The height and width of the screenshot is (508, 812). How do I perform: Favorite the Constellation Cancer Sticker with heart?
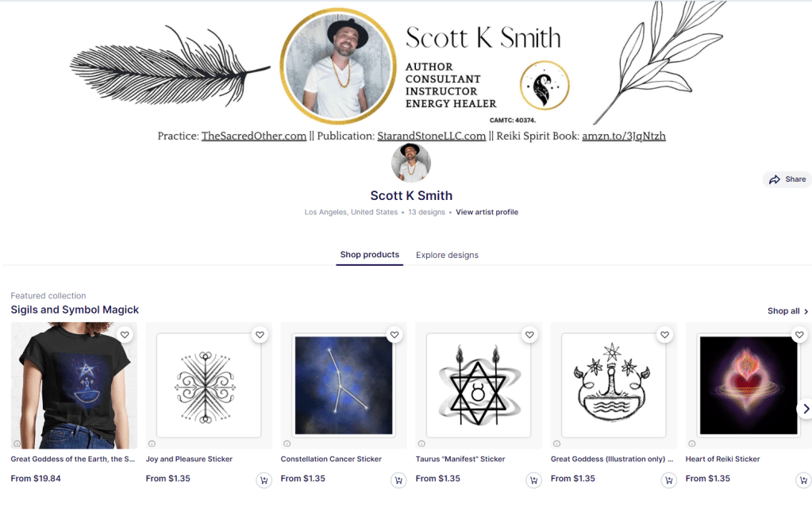click(x=394, y=334)
